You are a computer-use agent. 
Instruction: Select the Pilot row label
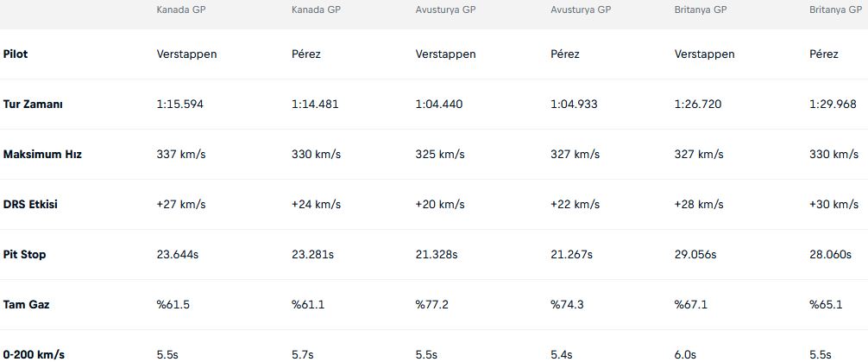point(16,54)
